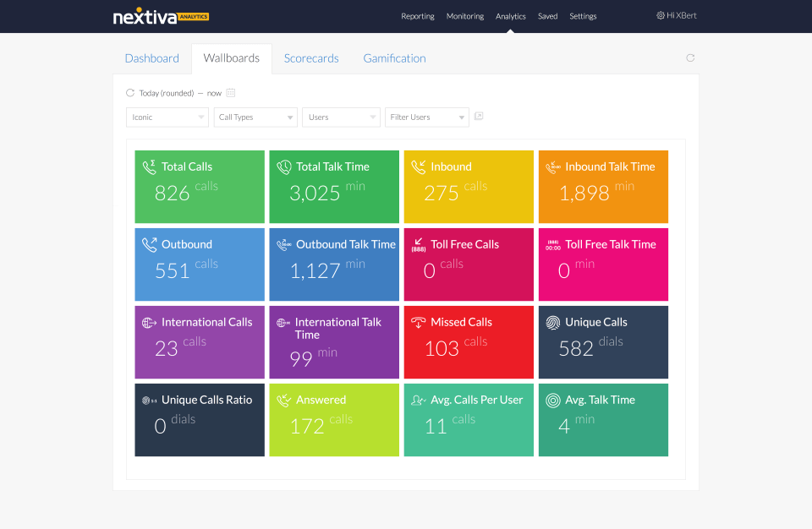Screen dimensions: 812x529
Task: Open the Iconic style dropdown
Action: [x=167, y=117]
